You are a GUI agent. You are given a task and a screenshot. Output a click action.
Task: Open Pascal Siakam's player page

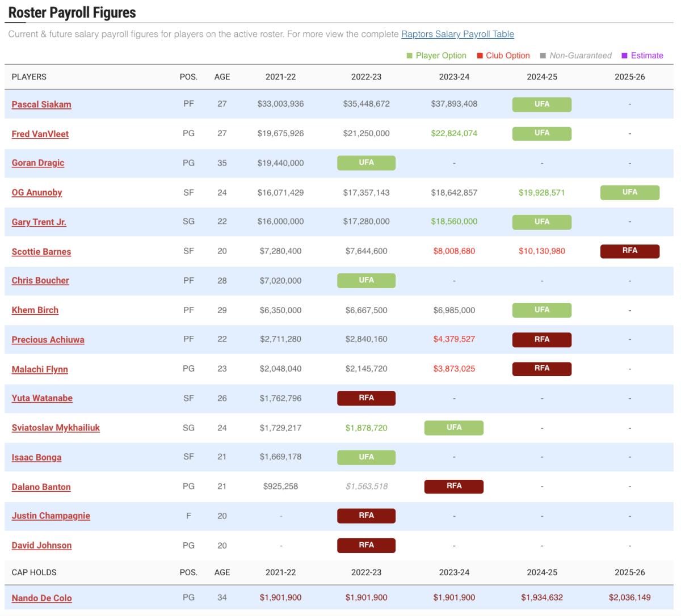point(41,104)
